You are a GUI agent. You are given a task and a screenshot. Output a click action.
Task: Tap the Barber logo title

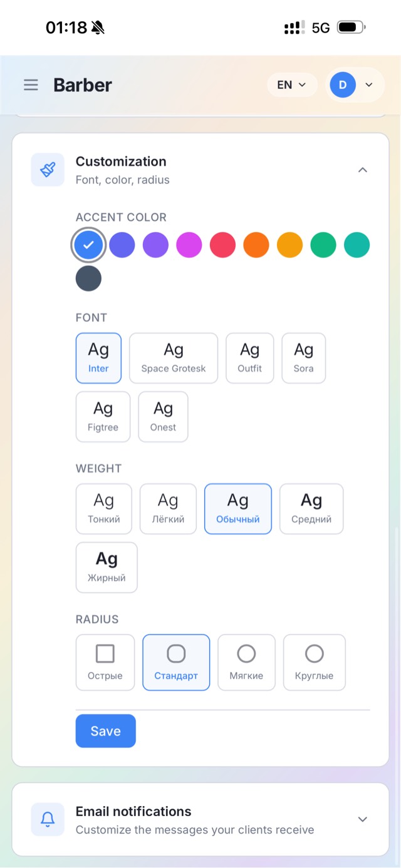tap(83, 85)
